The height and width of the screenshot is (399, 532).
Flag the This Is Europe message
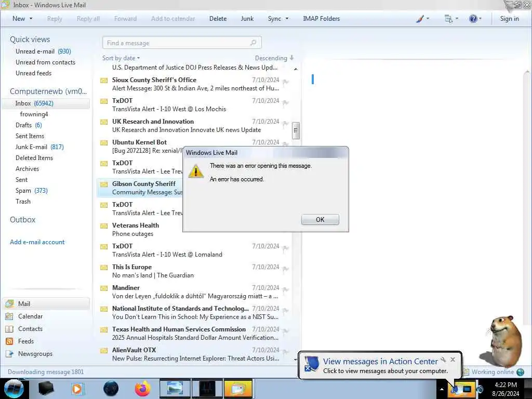[286, 269]
